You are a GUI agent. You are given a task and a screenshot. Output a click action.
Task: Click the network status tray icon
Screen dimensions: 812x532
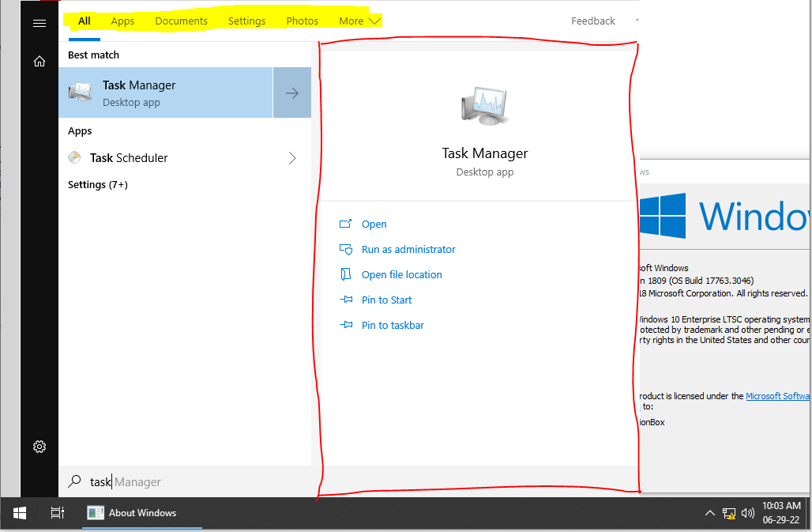coord(728,513)
